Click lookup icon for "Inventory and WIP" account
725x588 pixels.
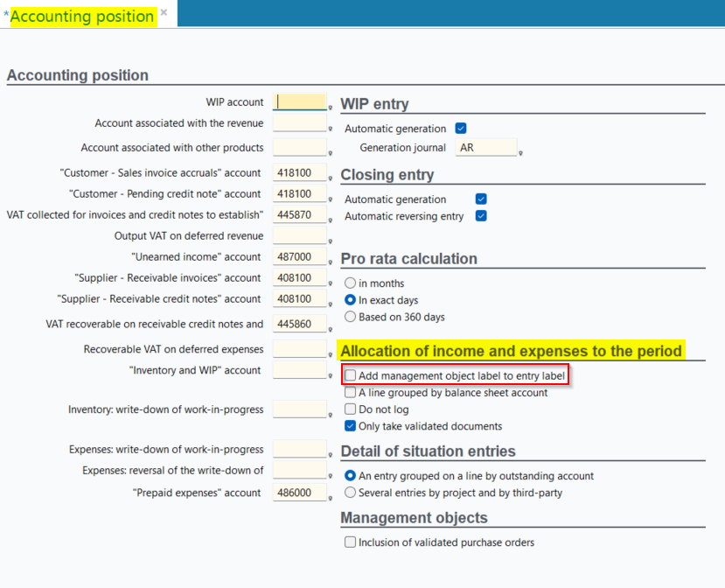tap(331, 376)
